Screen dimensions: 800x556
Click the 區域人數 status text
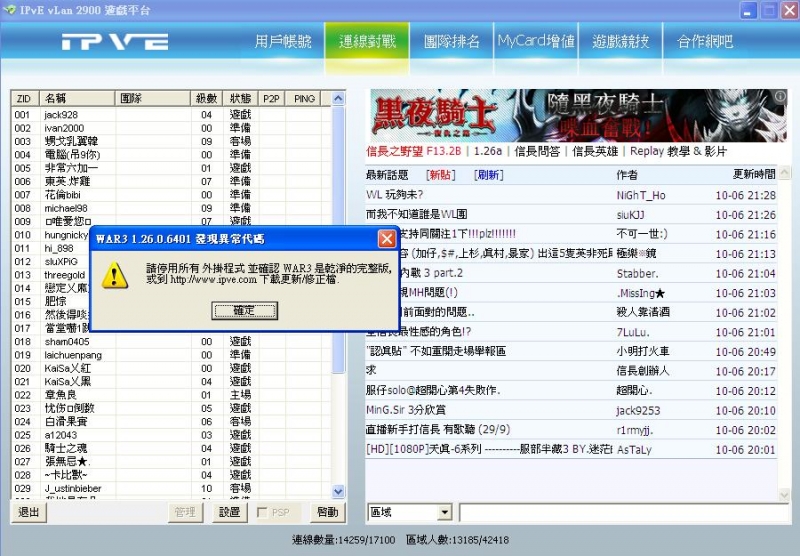(x=457, y=540)
